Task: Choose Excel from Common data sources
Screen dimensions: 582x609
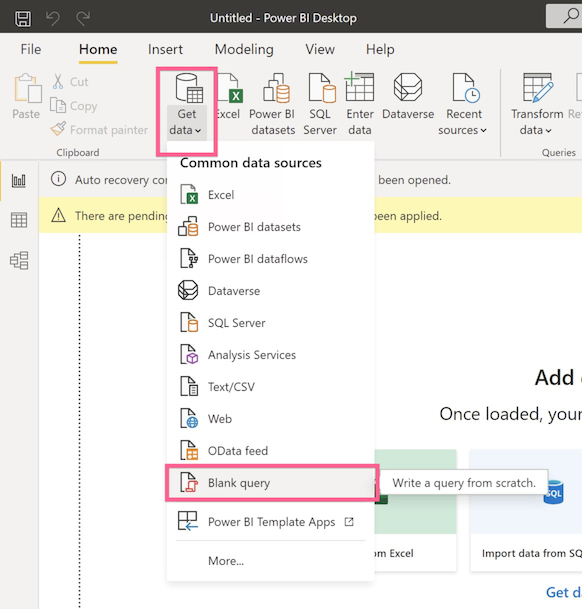Action: [270, 195]
